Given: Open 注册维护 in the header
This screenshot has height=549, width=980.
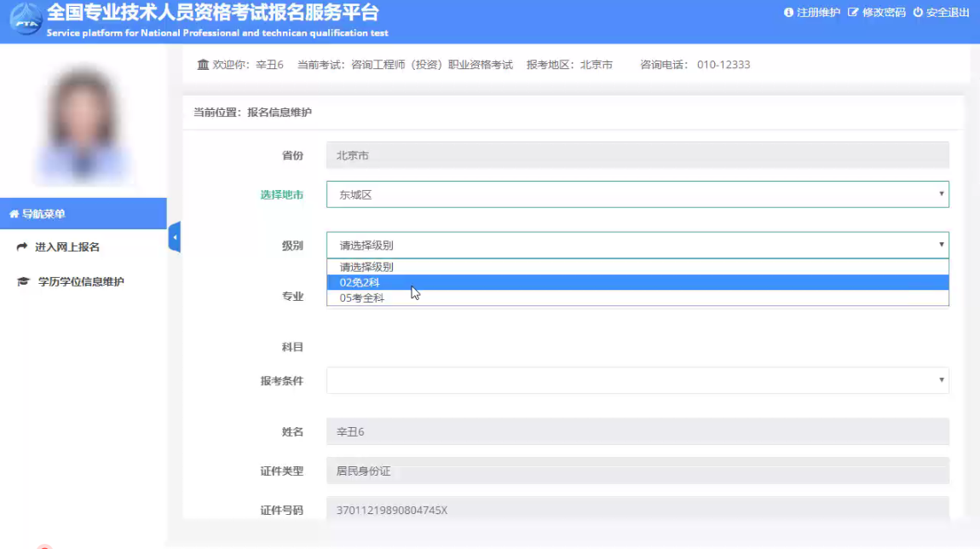Looking at the screenshot, I should (812, 13).
